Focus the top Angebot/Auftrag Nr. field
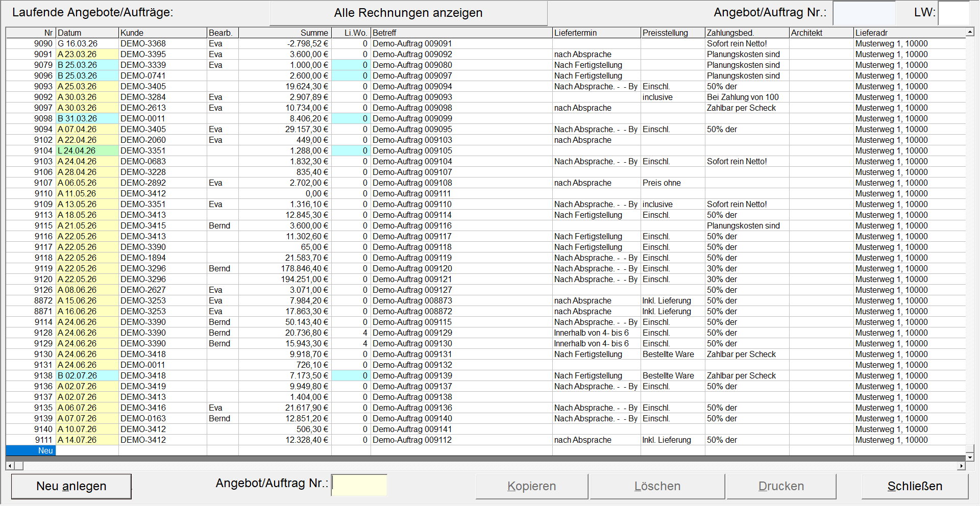The width and height of the screenshot is (980, 506). pyautogui.click(x=864, y=13)
